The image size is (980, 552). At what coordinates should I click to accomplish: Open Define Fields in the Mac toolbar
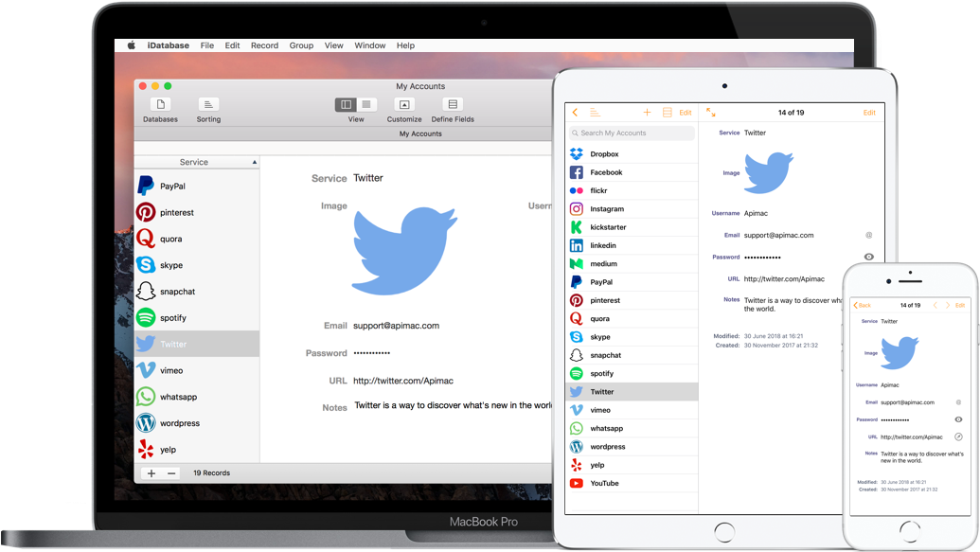[x=453, y=110]
